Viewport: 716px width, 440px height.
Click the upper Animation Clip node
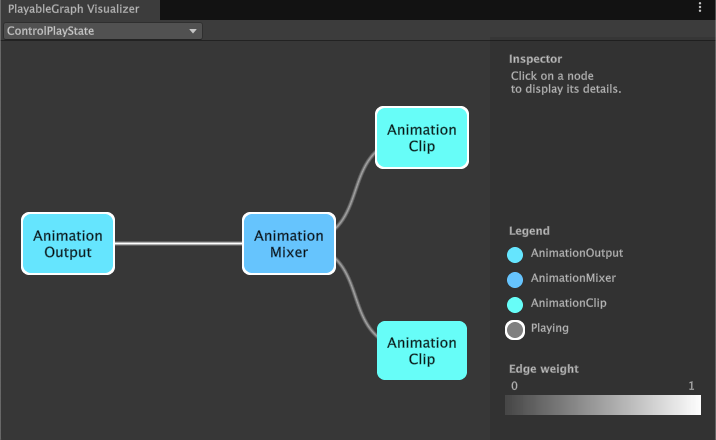422,138
